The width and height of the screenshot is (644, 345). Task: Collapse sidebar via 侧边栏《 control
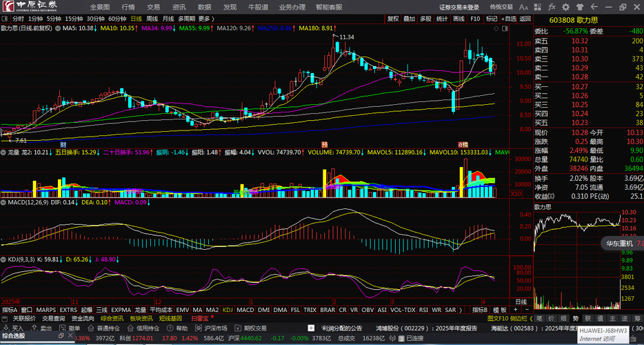[x=521, y=318]
